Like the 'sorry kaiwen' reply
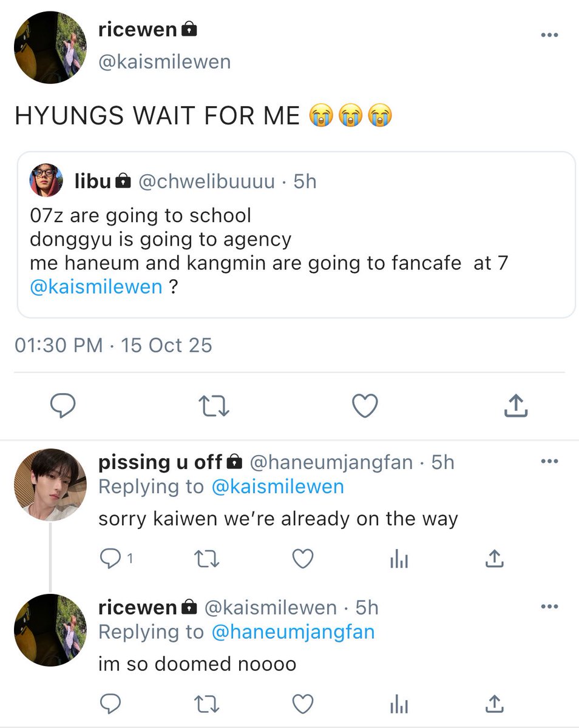579x728 pixels. pos(303,559)
